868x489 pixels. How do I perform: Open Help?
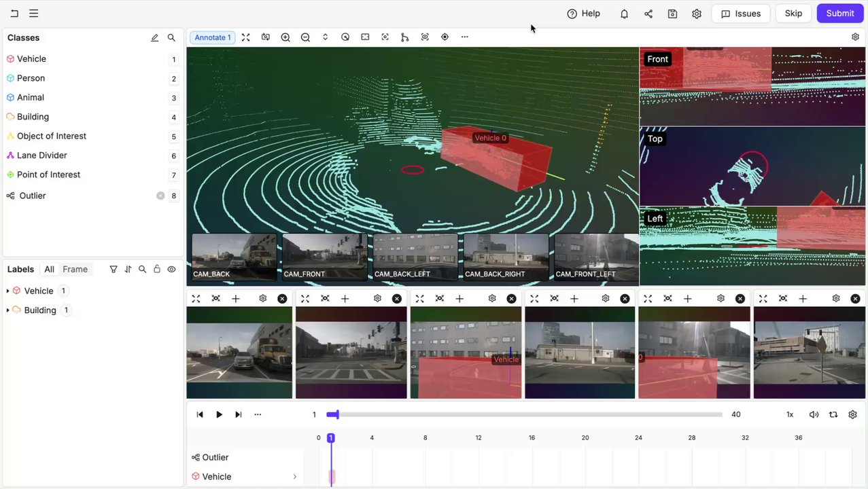(x=583, y=14)
